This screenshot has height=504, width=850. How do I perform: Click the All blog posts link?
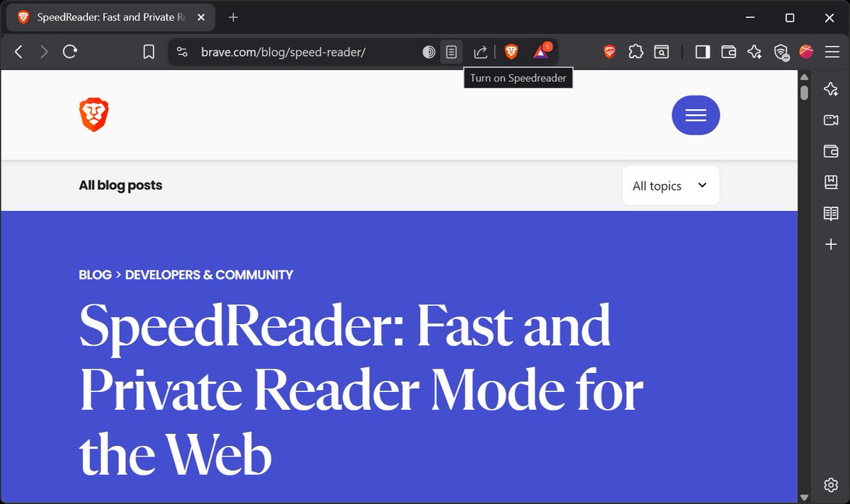tap(120, 185)
